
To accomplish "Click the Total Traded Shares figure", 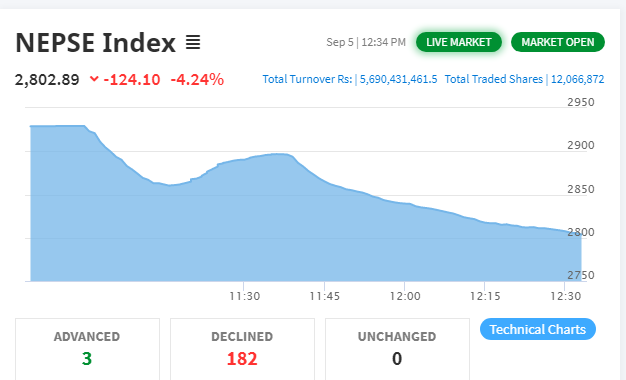I will coord(577,79).
